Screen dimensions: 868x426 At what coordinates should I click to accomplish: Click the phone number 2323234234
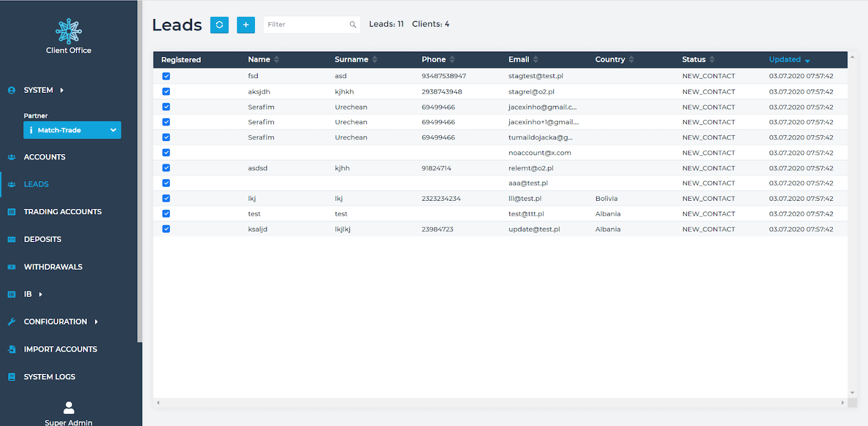click(441, 199)
